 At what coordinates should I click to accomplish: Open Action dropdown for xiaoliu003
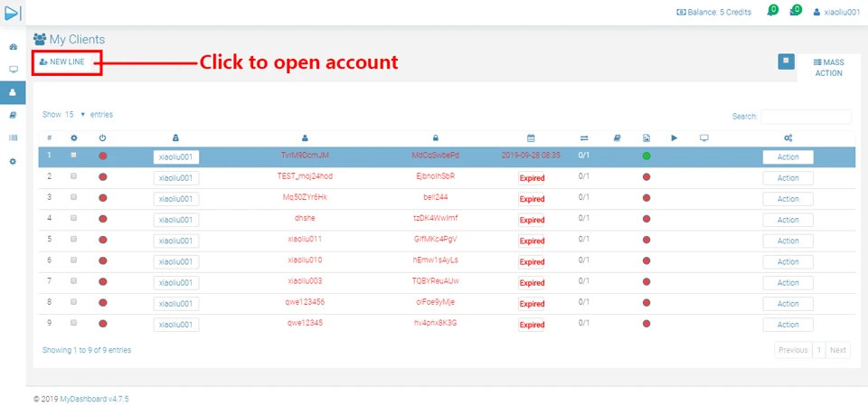788,282
